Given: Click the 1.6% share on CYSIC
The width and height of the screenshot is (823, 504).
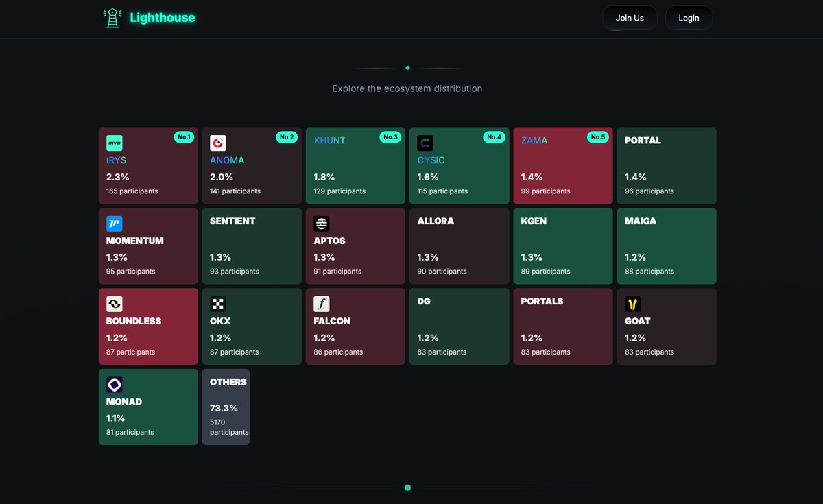Looking at the screenshot, I should pos(428,177).
